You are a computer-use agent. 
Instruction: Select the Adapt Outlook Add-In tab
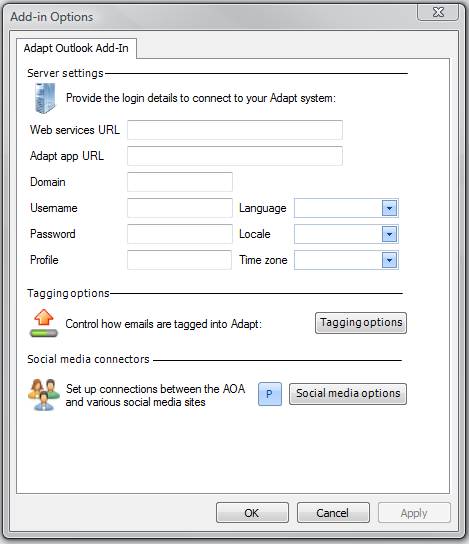tap(76, 48)
